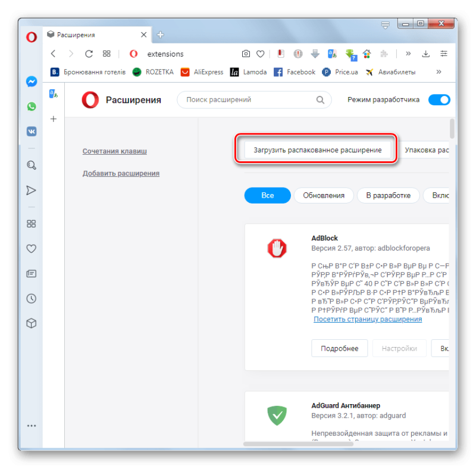Select the В разработке filter tab
The width and height of the screenshot is (476, 469).
tap(389, 195)
